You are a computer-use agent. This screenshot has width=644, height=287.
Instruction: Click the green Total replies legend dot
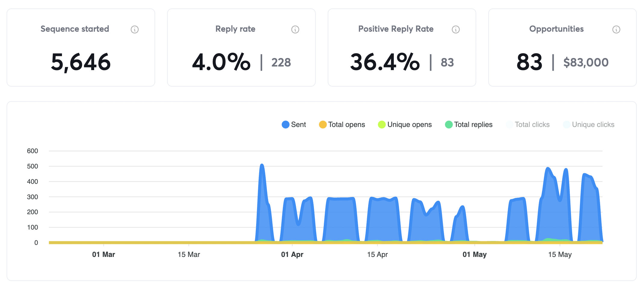click(x=448, y=124)
